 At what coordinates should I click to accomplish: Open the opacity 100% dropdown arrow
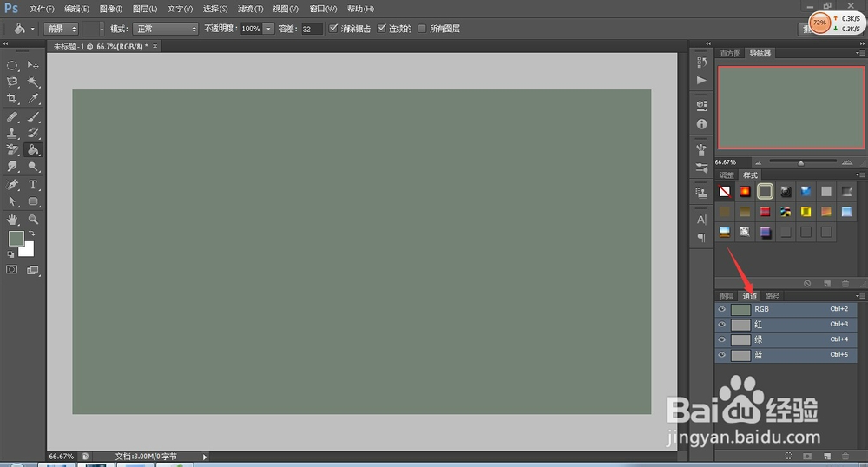tap(268, 29)
